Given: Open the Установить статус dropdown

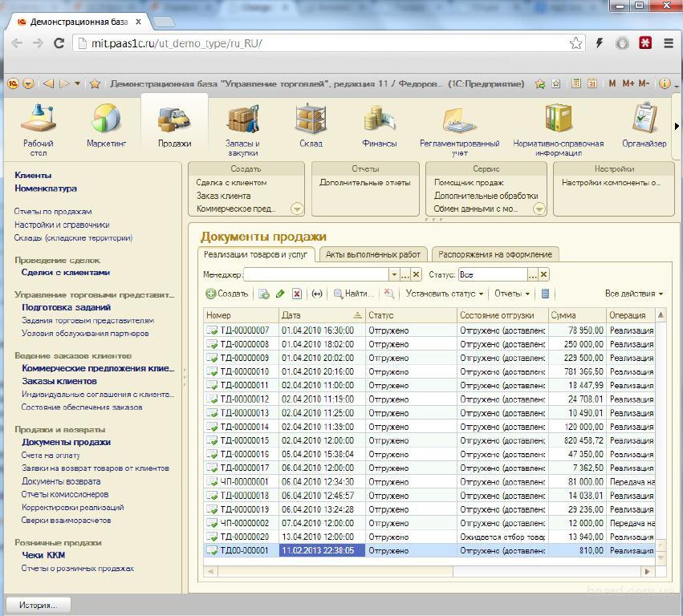Looking at the screenshot, I should [x=445, y=294].
